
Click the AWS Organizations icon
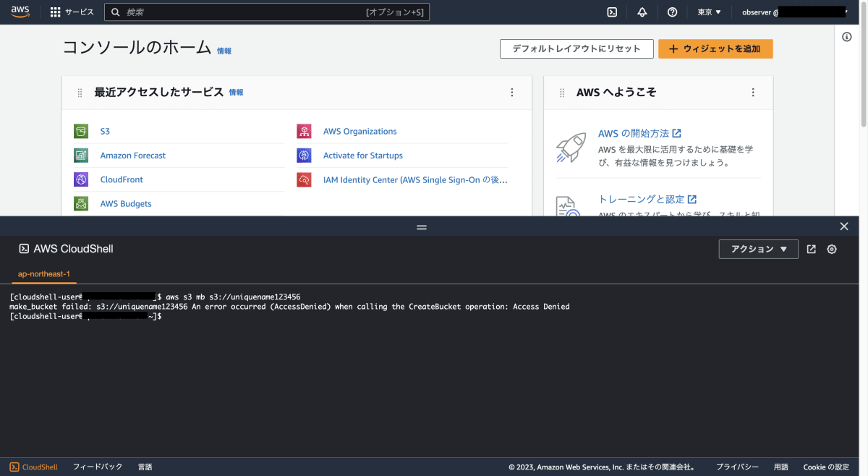point(304,132)
